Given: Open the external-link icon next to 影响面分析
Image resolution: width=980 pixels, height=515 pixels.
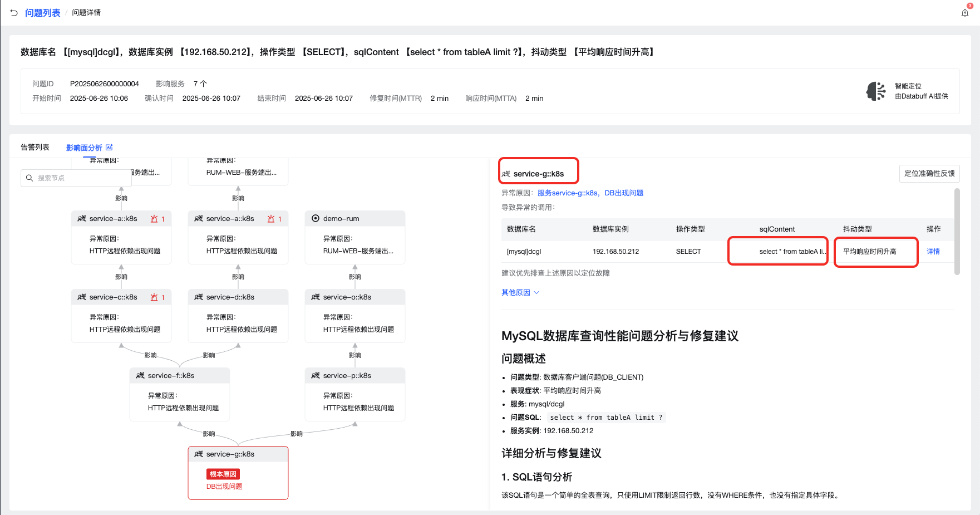Looking at the screenshot, I should coord(109,148).
